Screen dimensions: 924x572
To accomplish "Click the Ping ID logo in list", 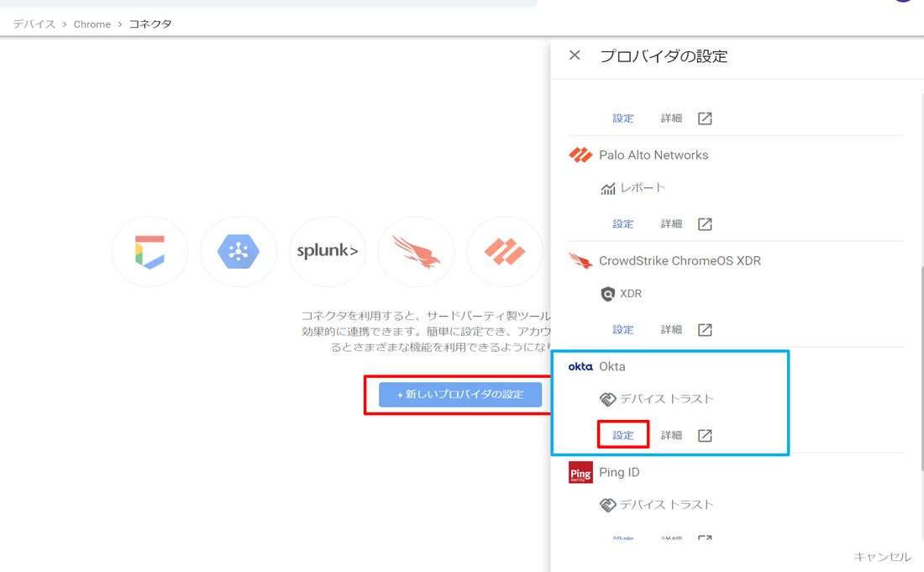I will pos(580,472).
